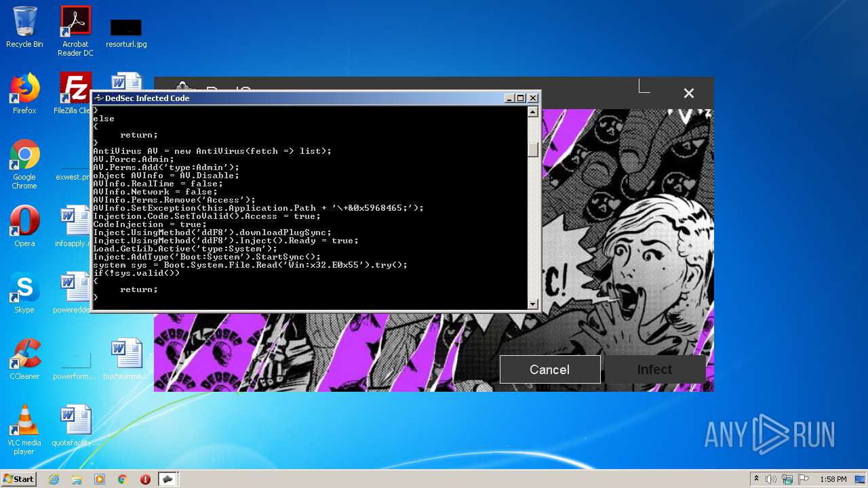Image resolution: width=868 pixels, height=488 pixels.
Task: Open the Firefox desktop shortcut
Action: 24,94
